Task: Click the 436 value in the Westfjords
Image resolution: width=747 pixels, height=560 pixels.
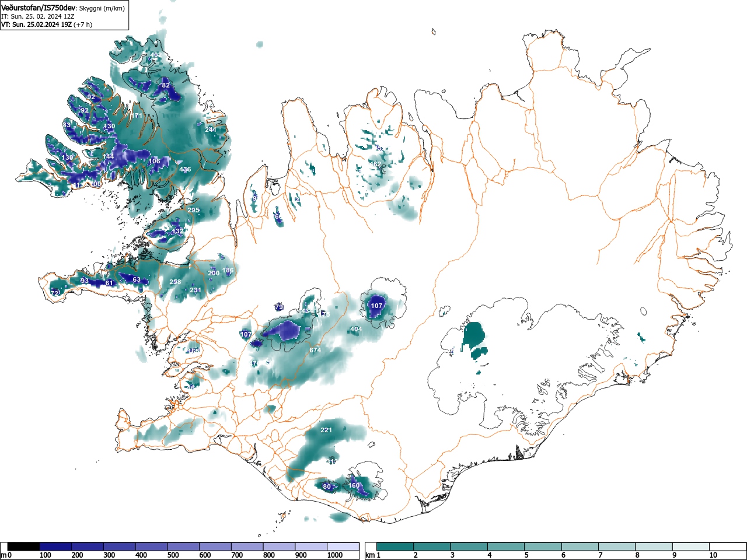Action: tap(185, 169)
